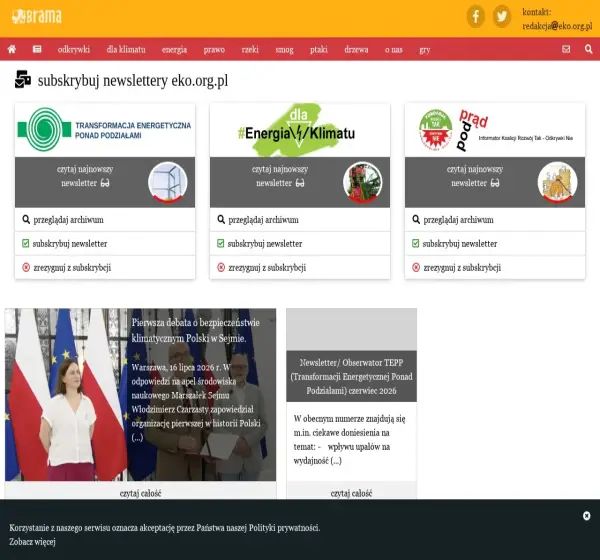Screen dimensions: 600x560
Task: Click the 'W obecnym numerze znajdują się' excerpt
Action: tap(349, 440)
